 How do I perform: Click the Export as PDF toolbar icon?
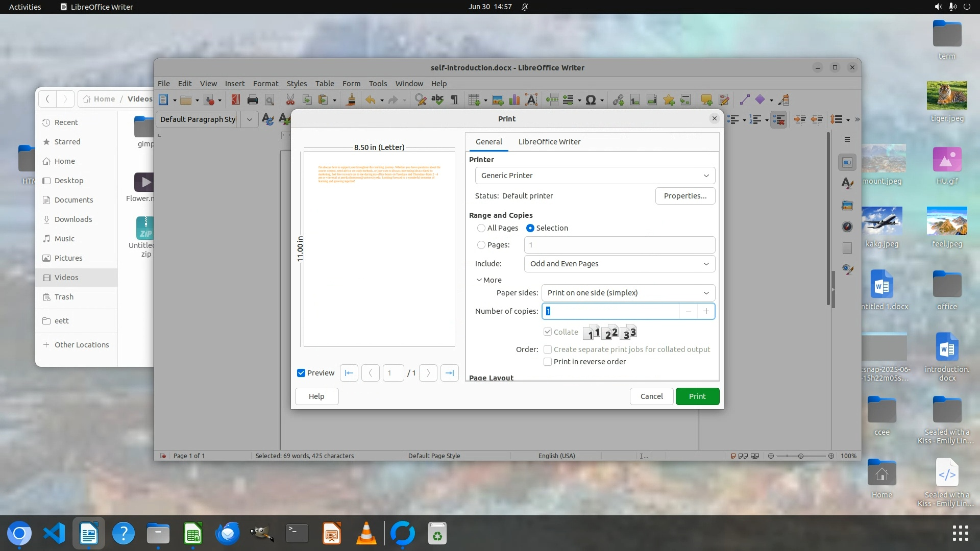pyautogui.click(x=235, y=100)
